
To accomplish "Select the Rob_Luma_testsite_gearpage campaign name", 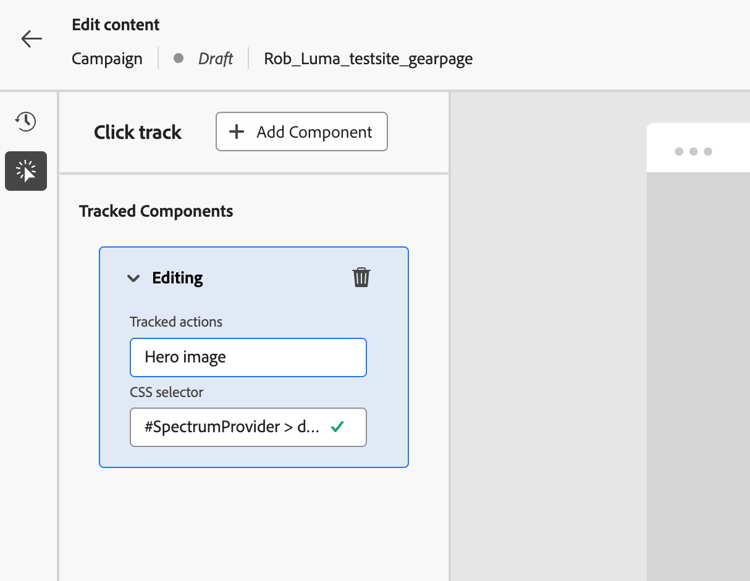I will click(x=368, y=59).
